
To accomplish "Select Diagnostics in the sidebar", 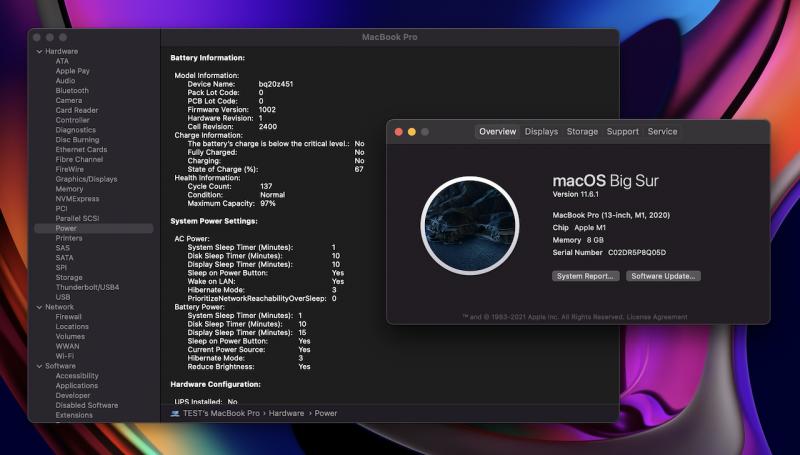I will coord(76,130).
